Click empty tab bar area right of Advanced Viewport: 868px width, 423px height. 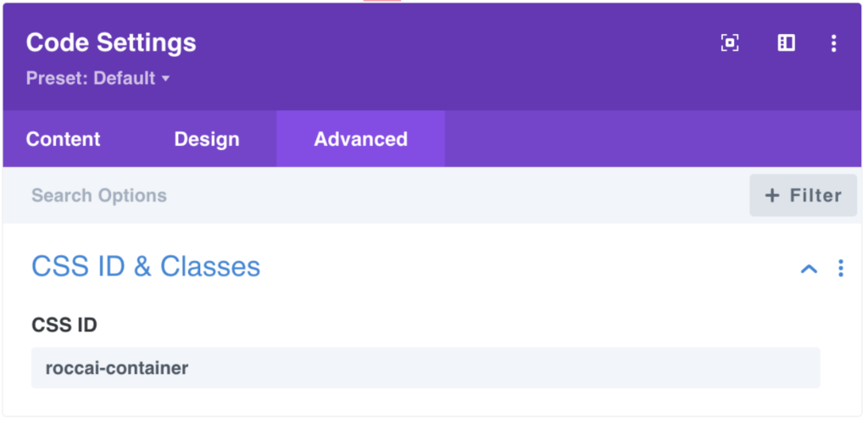coord(654,139)
